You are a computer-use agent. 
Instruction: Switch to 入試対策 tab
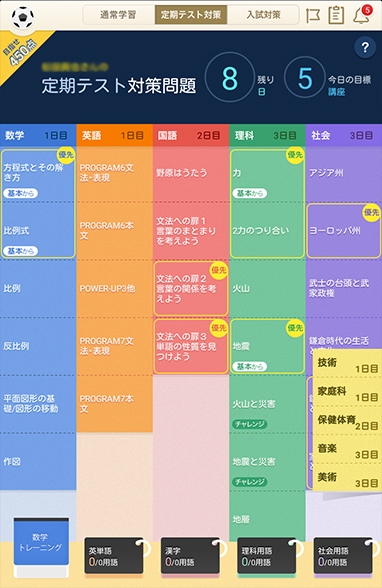coord(263,15)
